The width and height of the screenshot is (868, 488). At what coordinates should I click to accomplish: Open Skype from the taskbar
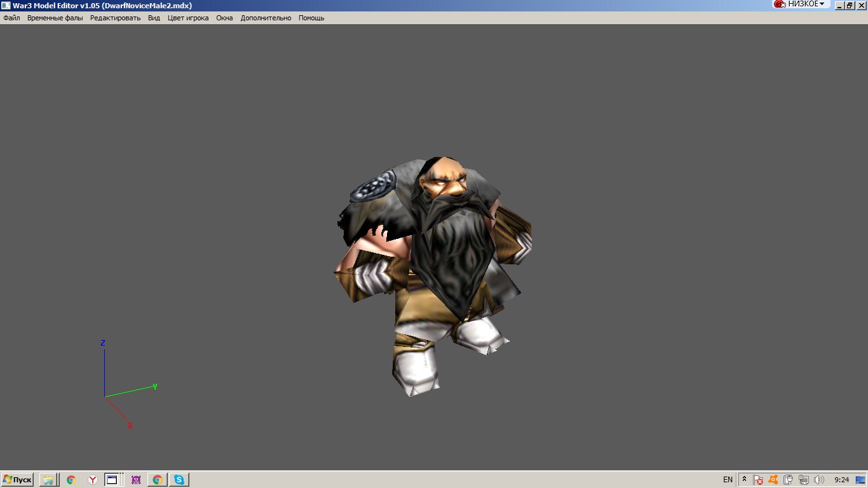click(x=179, y=480)
